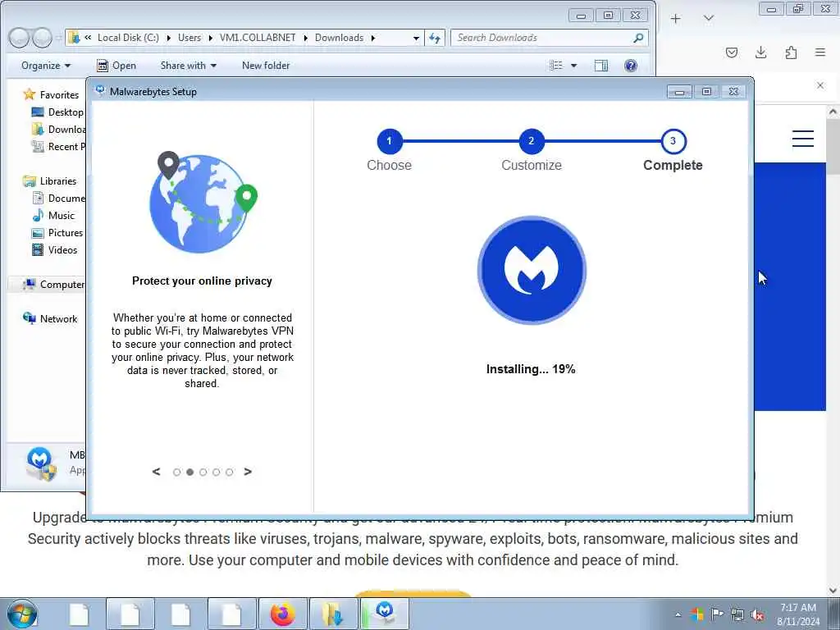Click VM1.COLLABNET in address bar
Viewport: 840px width, 630px height.
258,38
